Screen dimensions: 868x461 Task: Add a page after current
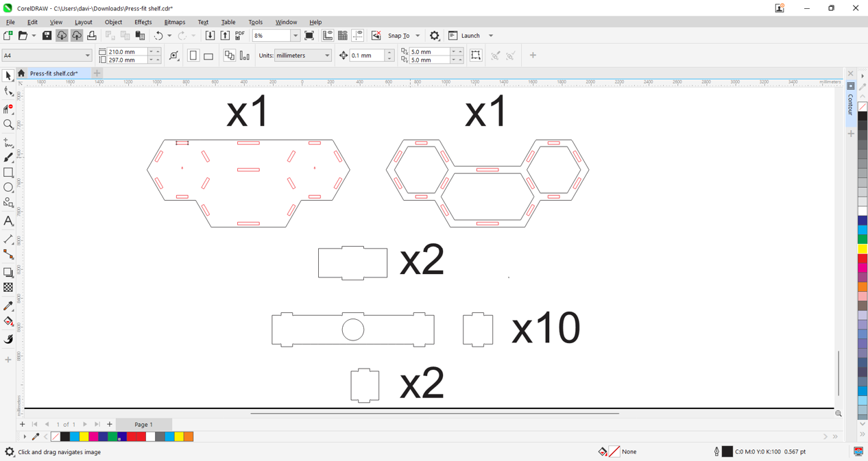pyautogui.click(x=110, y=425)
